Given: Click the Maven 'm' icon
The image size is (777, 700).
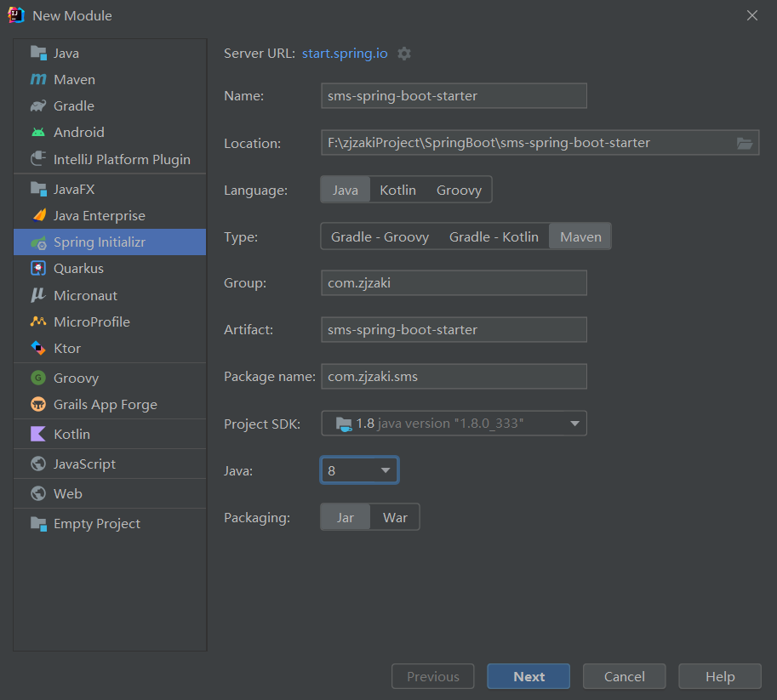Looking at the screenshot, I should (38, 79).
